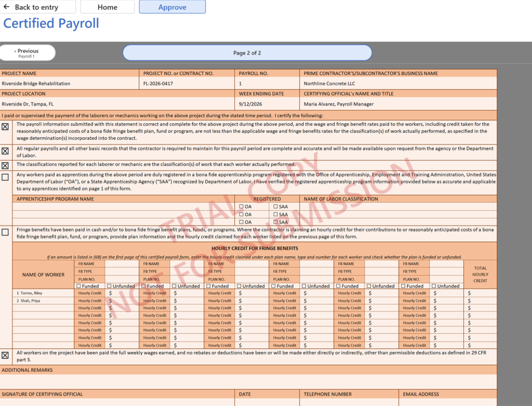
Task: Go to Previous Payroll 1 page
Action: (x=26, y=53)
